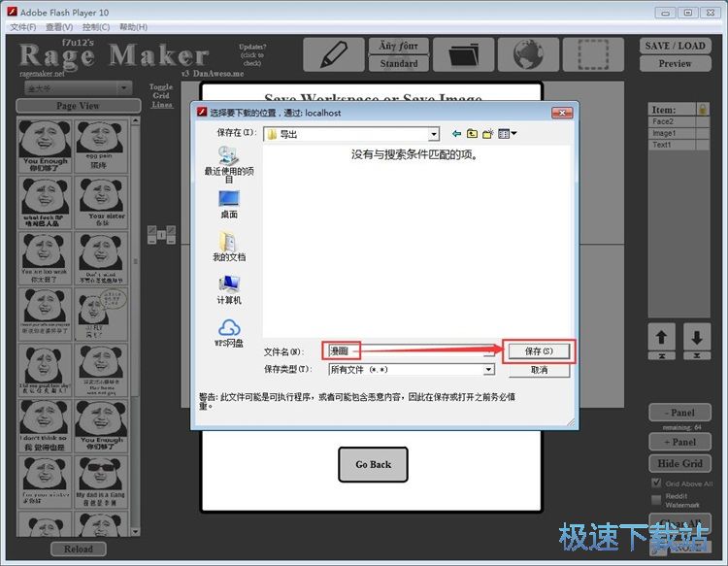Toggle Reddit Watermark checkbox
Image resolution: width=728 pixels, height=566 pixels.
point(656,500)
